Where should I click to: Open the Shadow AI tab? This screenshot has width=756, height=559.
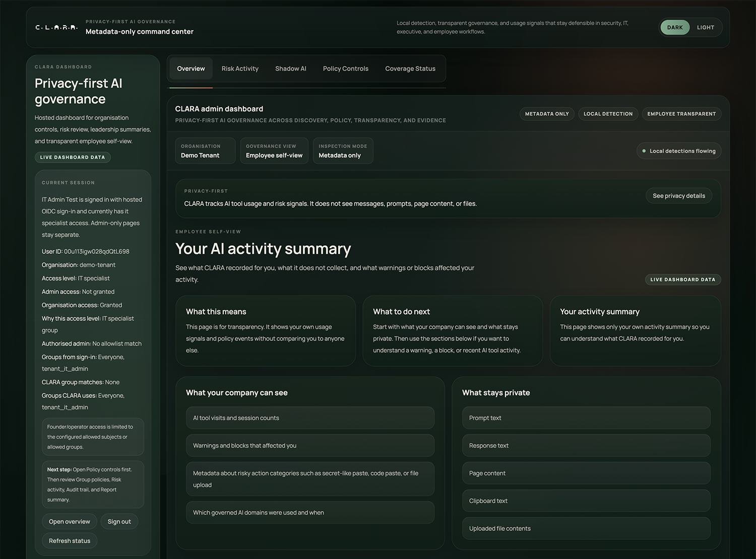tap(291, 68)
